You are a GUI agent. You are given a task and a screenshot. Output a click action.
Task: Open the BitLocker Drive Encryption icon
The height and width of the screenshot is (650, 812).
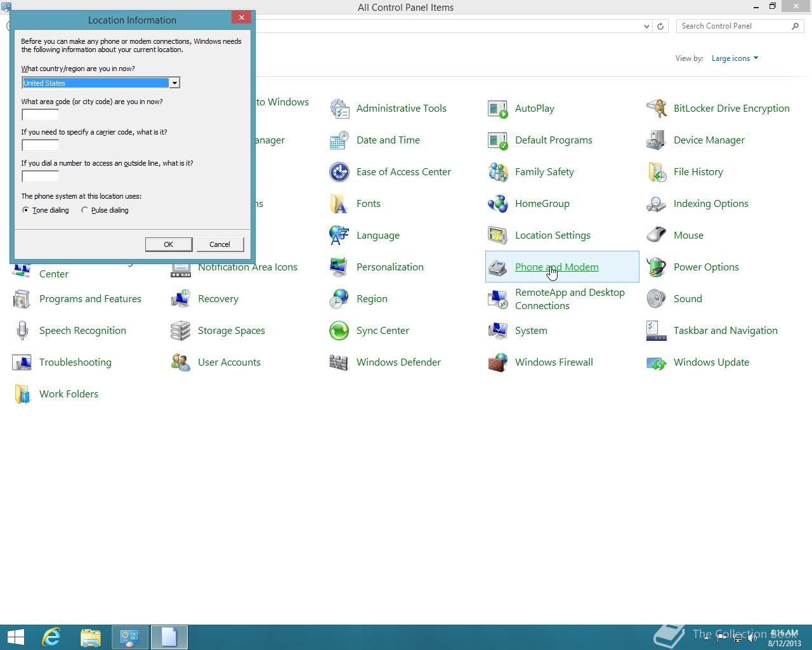(657, 109)
